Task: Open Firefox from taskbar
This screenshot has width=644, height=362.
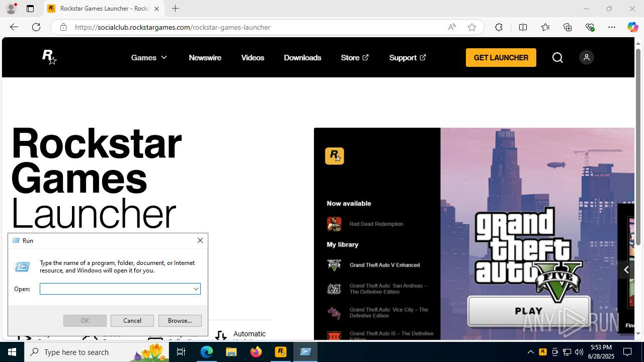Action: pyautogui.click(x=256, y=352)
